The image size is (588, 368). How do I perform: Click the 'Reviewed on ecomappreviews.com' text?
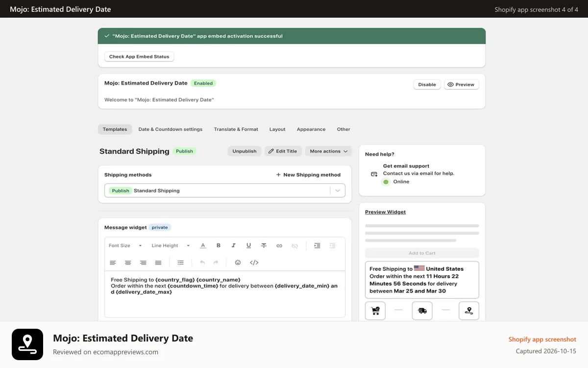[105, 352]
